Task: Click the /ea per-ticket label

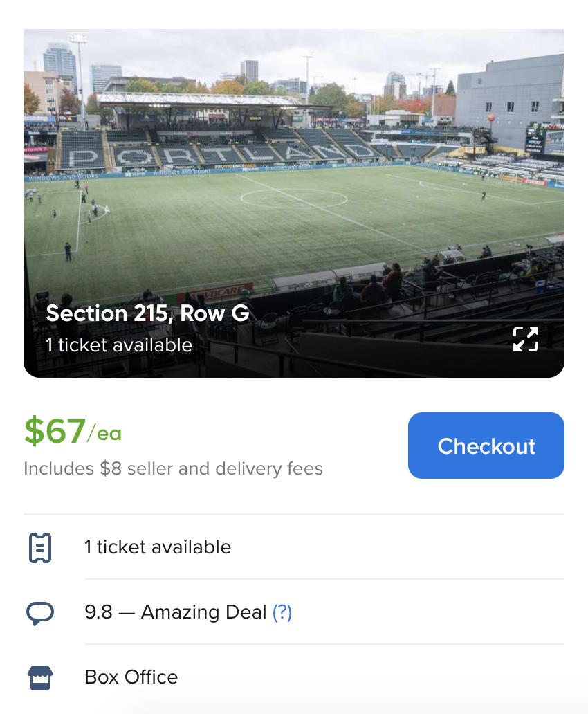Action: (104, 434)
